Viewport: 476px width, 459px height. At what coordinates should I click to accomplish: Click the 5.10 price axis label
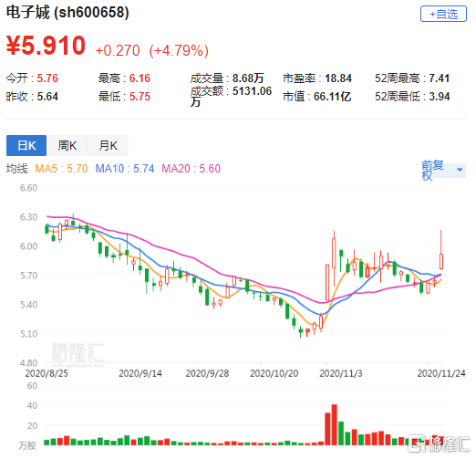(x=29, y=334)
